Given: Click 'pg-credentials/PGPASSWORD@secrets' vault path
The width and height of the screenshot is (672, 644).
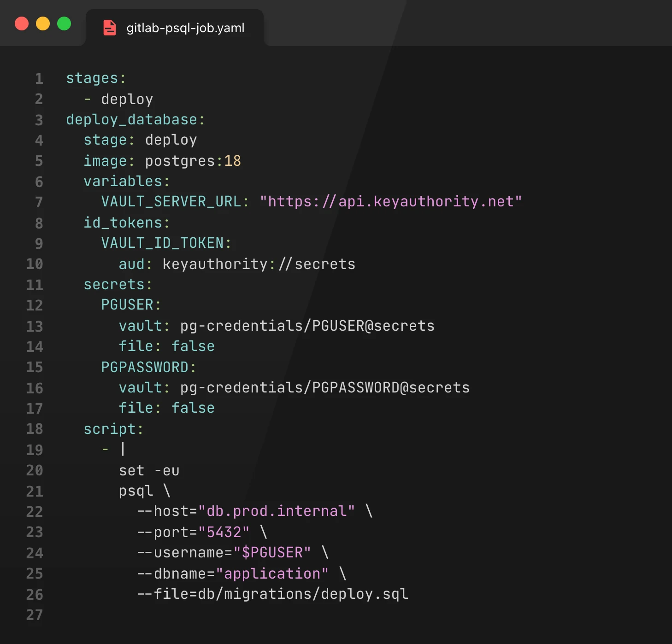Looking at the screenshot, I should 325,387.
